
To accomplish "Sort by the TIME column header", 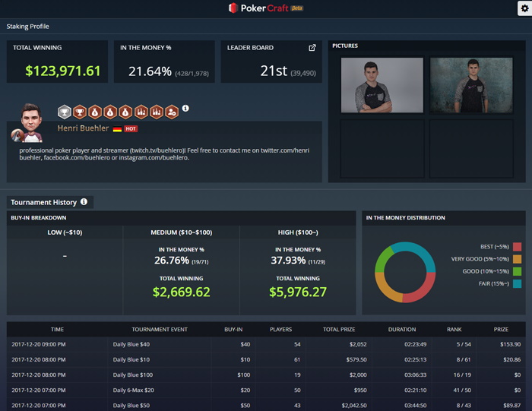I will [57, 329].
